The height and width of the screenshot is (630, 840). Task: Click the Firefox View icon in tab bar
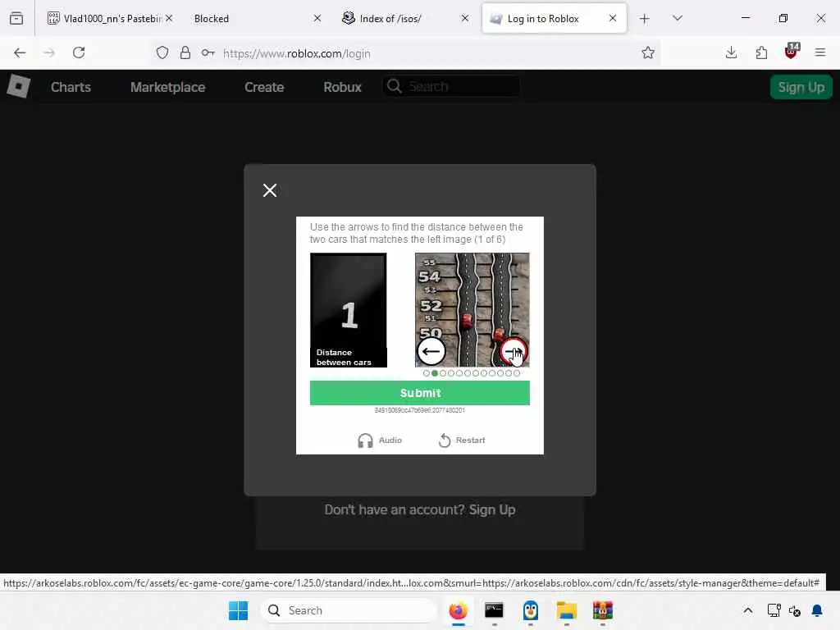(16, 18)
